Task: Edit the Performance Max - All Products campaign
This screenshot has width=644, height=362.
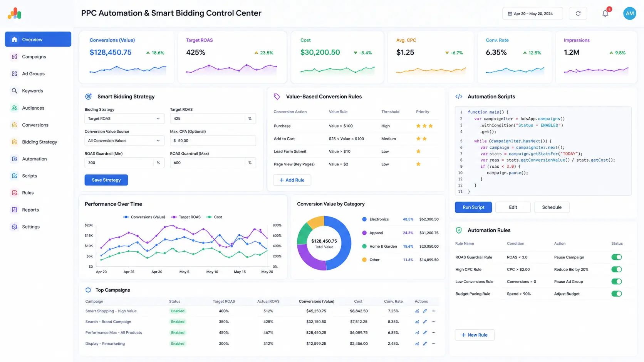Action: tap(425, 332)
